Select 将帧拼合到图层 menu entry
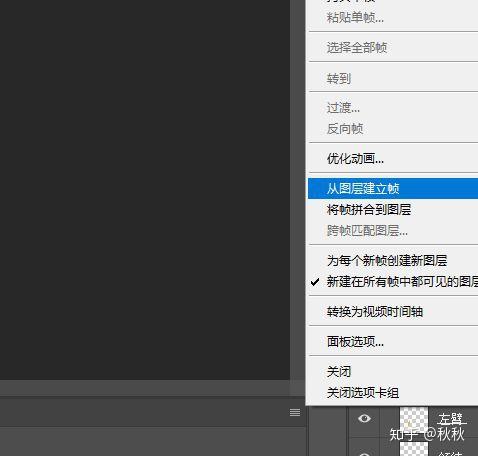478x456 pixels. pyautogui.click(x=393, y=210)
